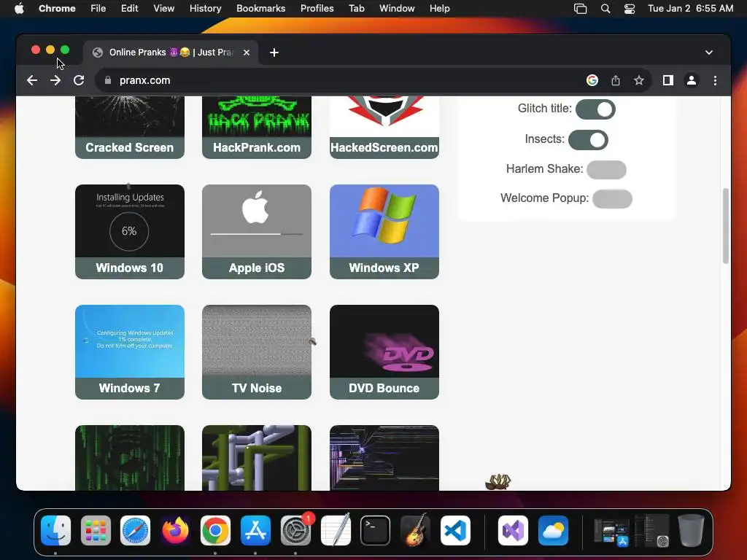Enable Welcome Popup toggle

(612, 199)
